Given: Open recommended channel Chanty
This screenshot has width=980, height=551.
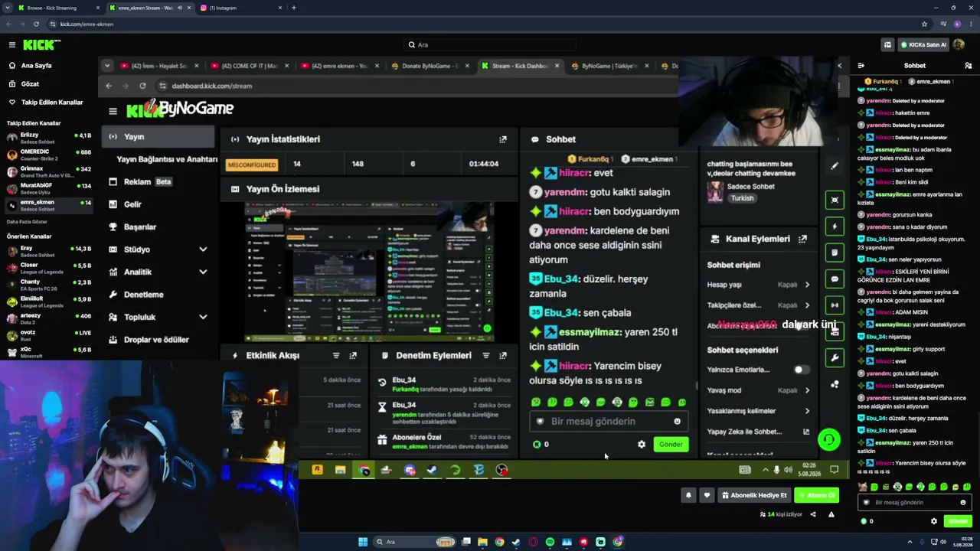Looking at the screenshot, I should point(49,285).
